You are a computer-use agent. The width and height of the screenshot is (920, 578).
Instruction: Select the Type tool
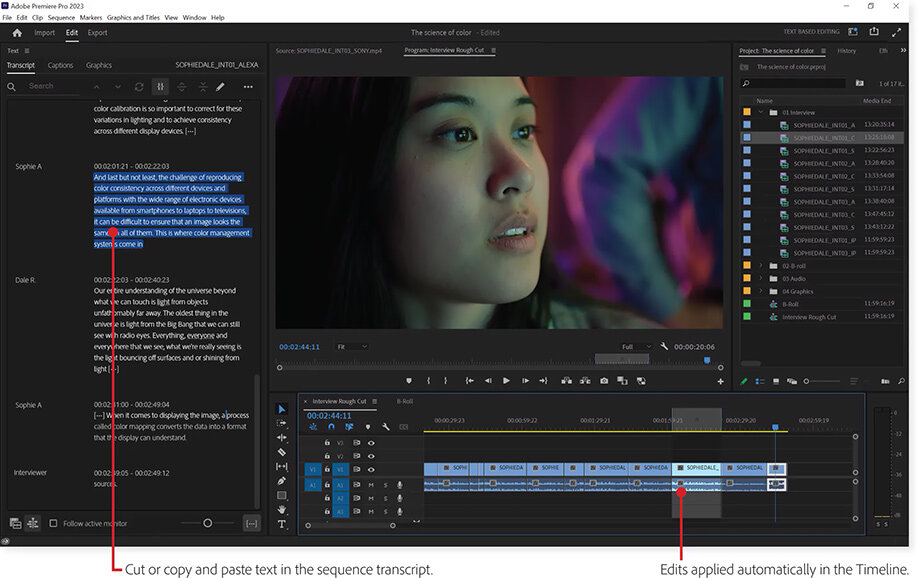click(x=282, y=524)
